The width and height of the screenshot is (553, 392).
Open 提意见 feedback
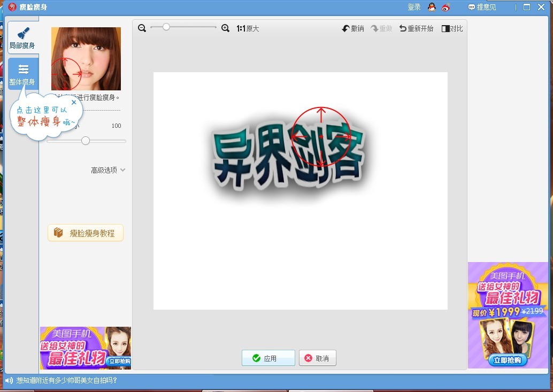(x=482, y=7)
